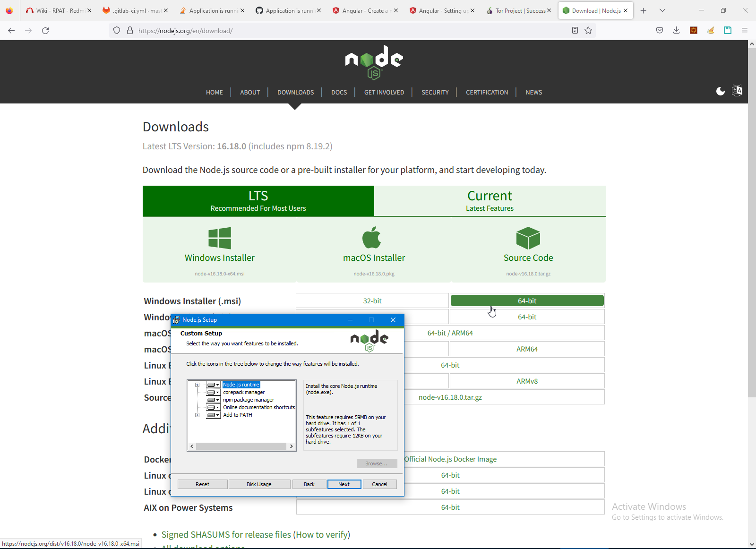
Task: Click the broom extension icon in the toolbar
Action: pos(711,31)
